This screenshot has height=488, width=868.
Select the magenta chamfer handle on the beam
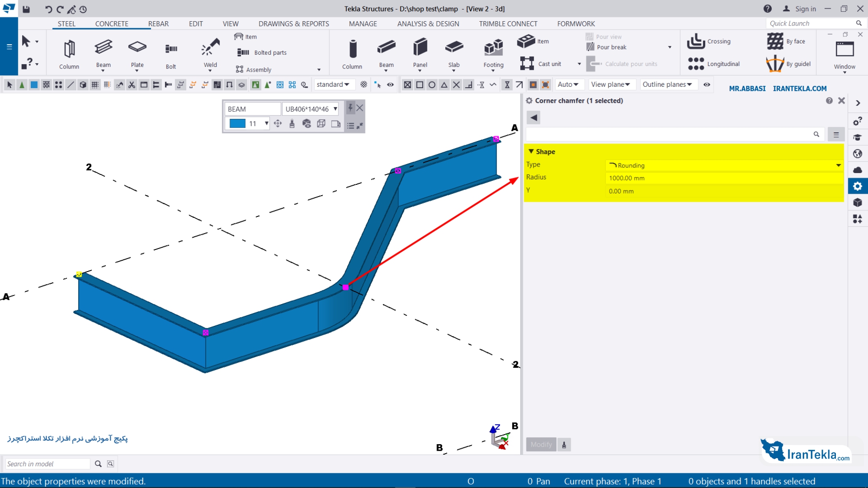pos(345,287)
